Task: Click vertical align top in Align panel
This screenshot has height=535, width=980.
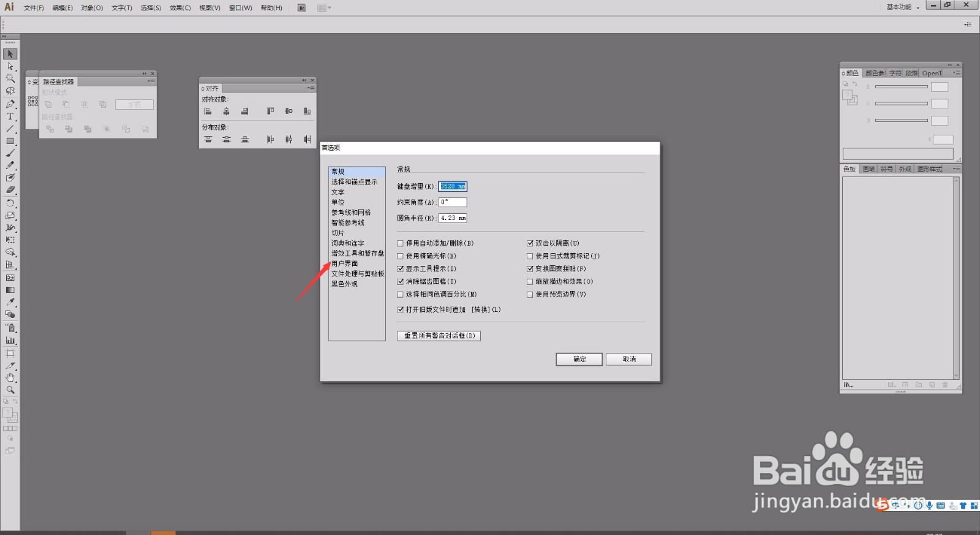Action: pos(270,111)
